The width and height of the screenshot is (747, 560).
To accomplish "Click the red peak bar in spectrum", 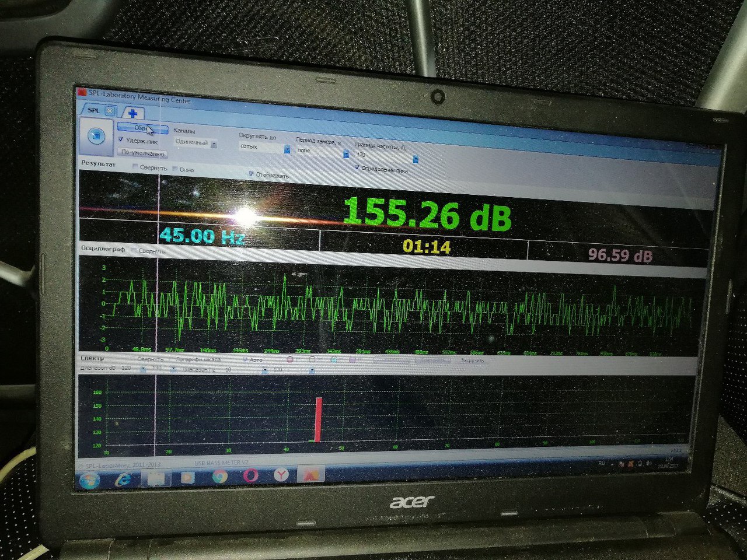I will 318,420.
